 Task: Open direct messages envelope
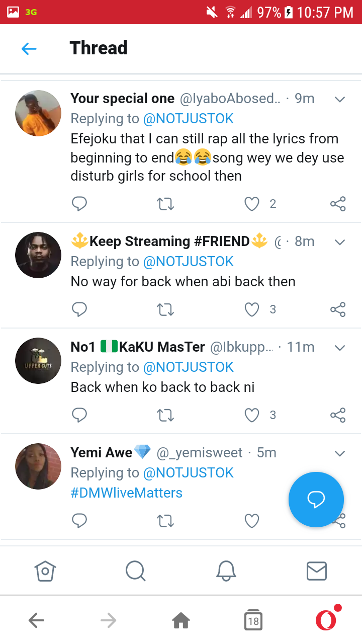pos(317,571)
